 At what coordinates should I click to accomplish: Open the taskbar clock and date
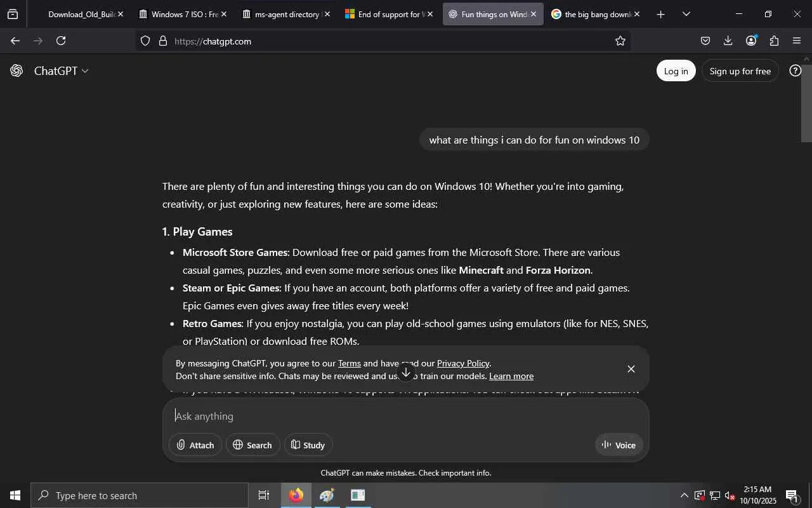click(757, 495)
